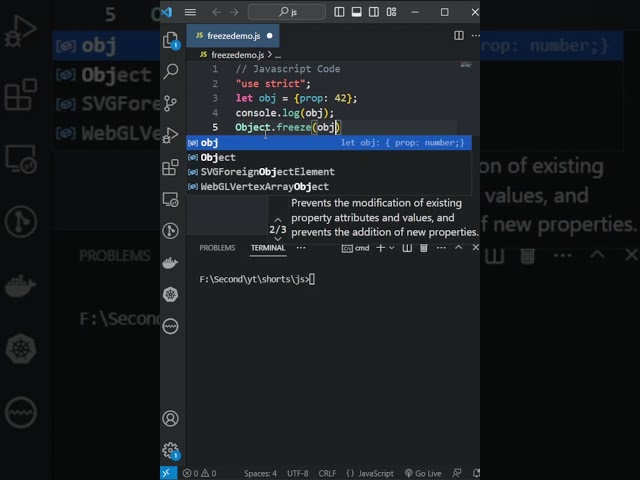Change file encoding UTF-8
The height and width of the screenshot is (480, 640).
(x=298, y=473)
